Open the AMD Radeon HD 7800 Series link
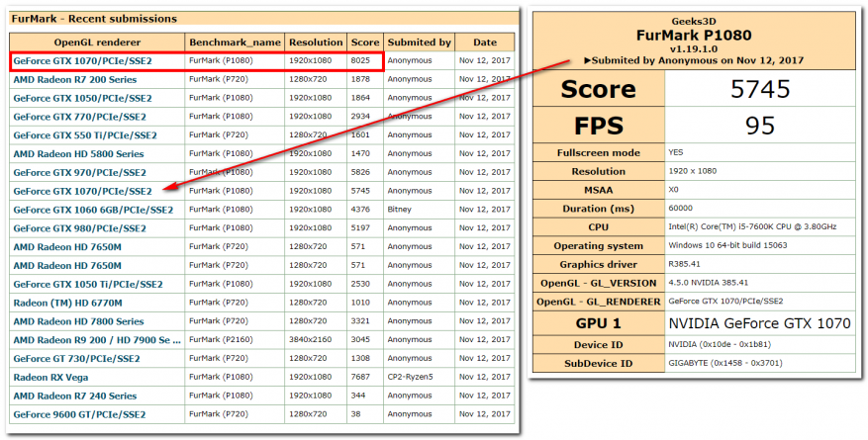The width and height of the screenshot is (868, 440). (x=78, y=321)
